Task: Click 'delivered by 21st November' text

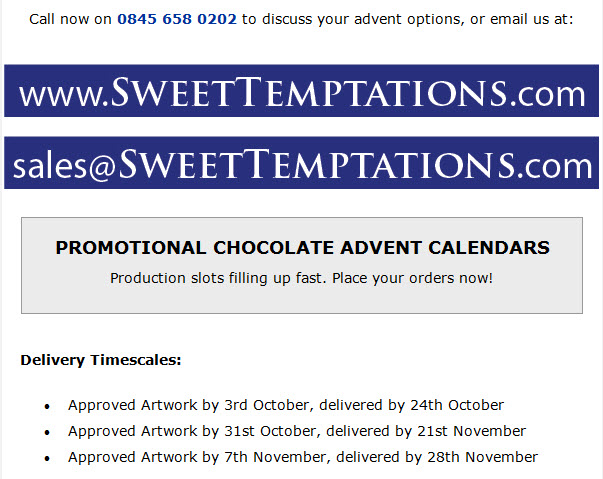Action: click(426, 431)
